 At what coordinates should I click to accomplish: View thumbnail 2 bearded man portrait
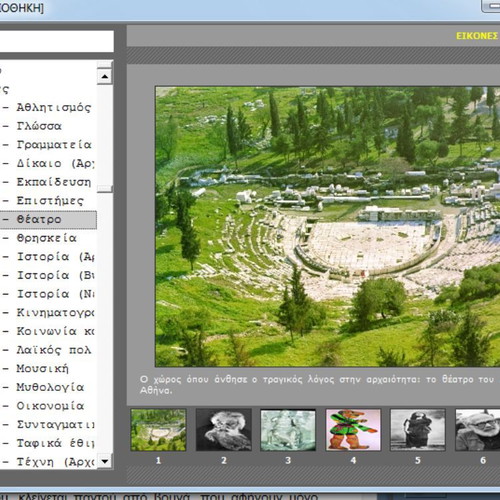tap(223, 430)
